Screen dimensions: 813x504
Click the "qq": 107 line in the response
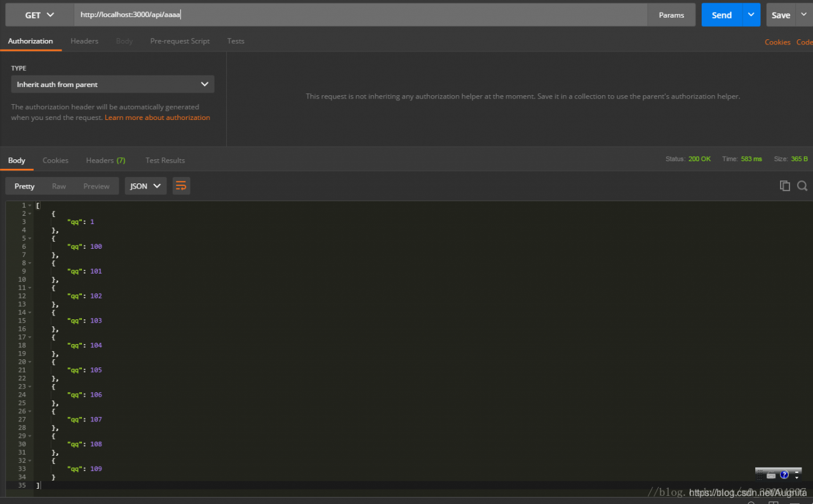(84, 420)
